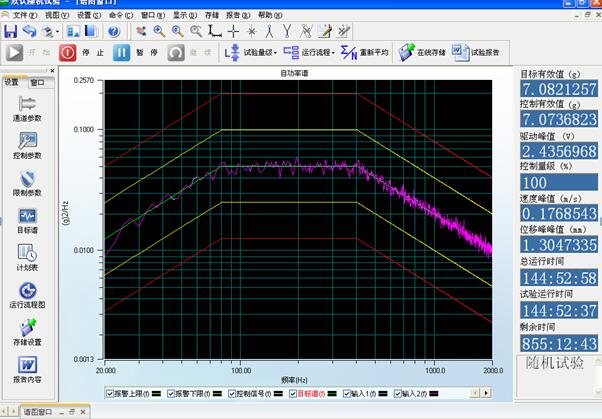Screen dimensions: 602x419
Task: Click the 控制信号 legend color swatch
Action: [x=278, y=394]
